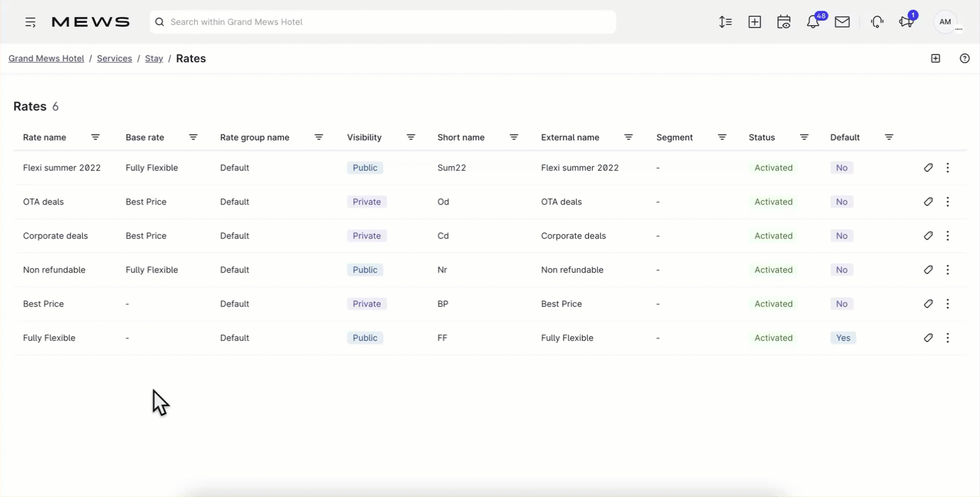Screen dimensions: 980x497
Task: Filter the Rate name column
Action: pos(95,137)
